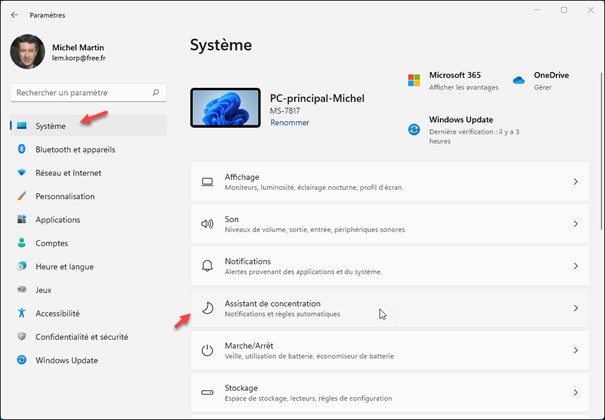Image resolution: width=605 pixels, height=420 pixels.
Task: Click the Rechercher un paramètre search field
Action: tap(80, 92)
